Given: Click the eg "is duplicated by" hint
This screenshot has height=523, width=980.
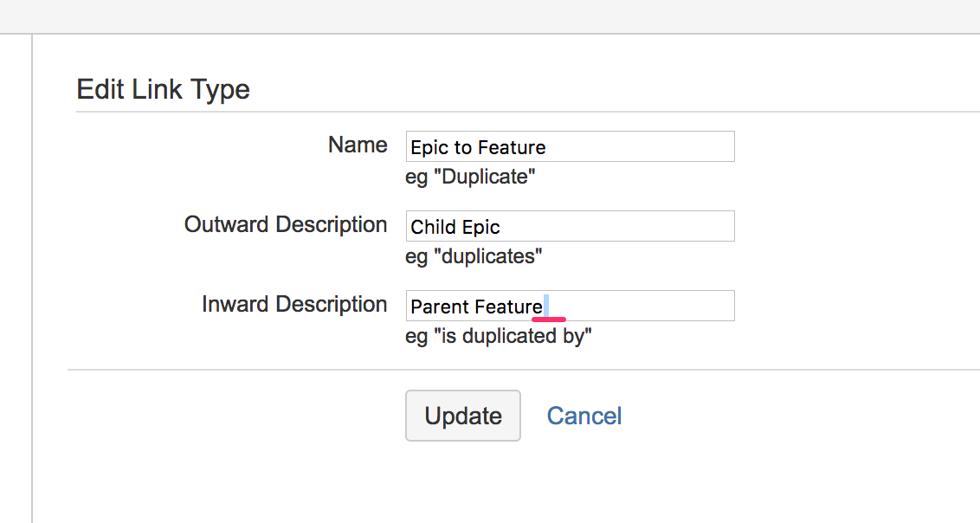Looking at the screenshot, I should (x=499, y=336).
